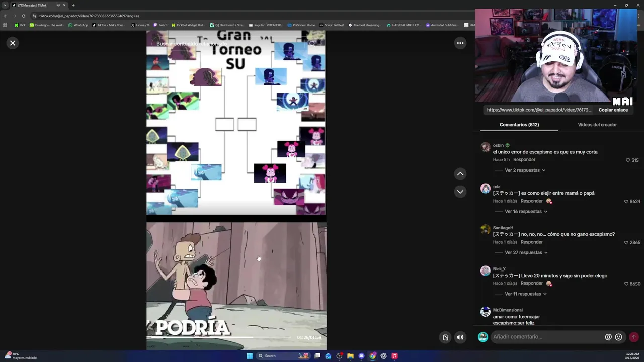644x362 pixels.
Task: Reply to tula's comment via 'Responder'
Action: [x=531, y=201]
